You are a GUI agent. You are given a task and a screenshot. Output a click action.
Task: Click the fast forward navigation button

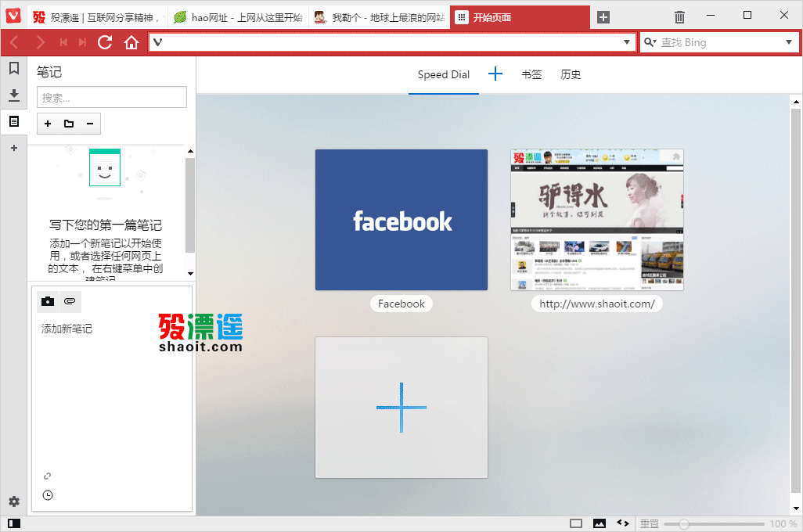[82, 42]
